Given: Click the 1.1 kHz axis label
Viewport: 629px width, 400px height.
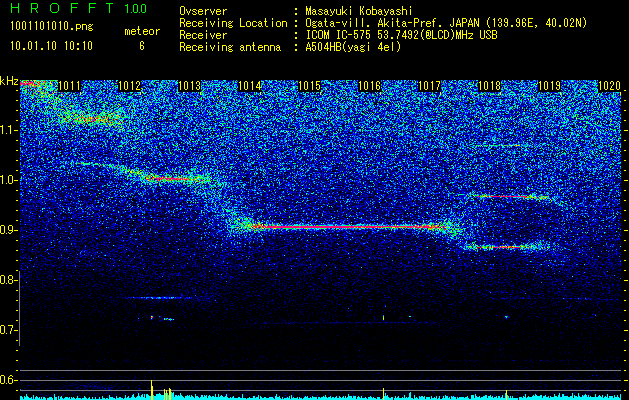Looking at the screenshot, I should [8, 130].
